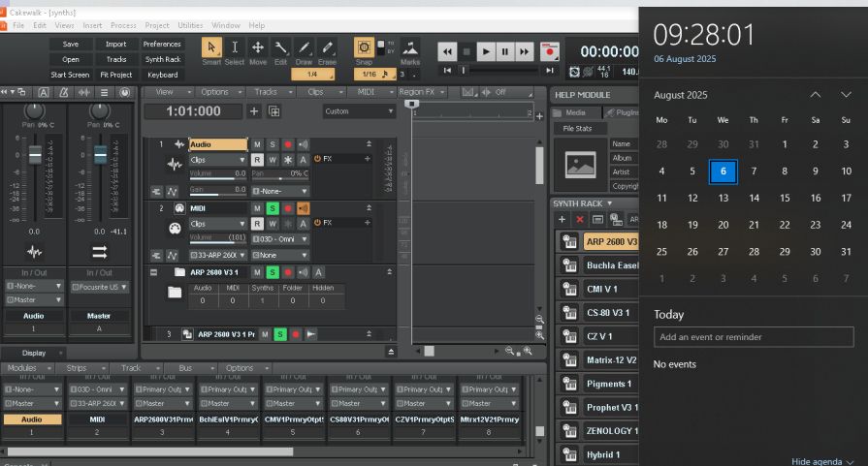Viewport: 868px width, 466px height.
Task: Solo the Audio track
Action: click(x=273, y=144)
